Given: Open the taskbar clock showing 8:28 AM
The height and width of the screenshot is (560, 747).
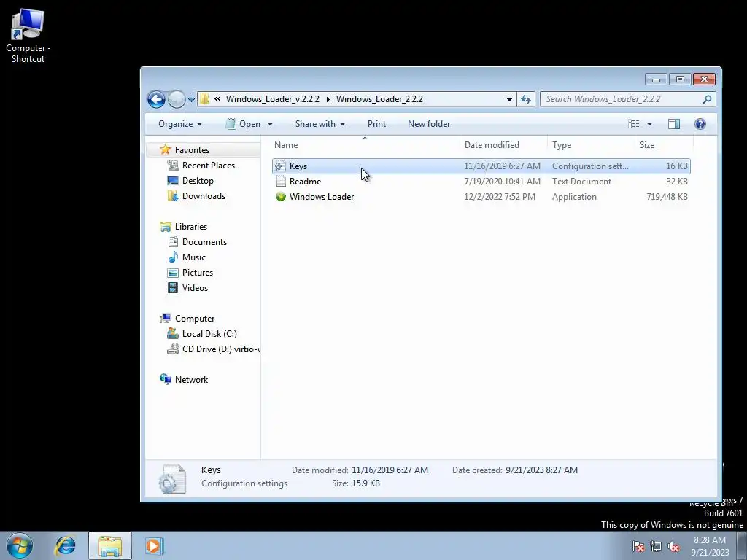Looking at the screenshot, I should click(x=710, y=546).
